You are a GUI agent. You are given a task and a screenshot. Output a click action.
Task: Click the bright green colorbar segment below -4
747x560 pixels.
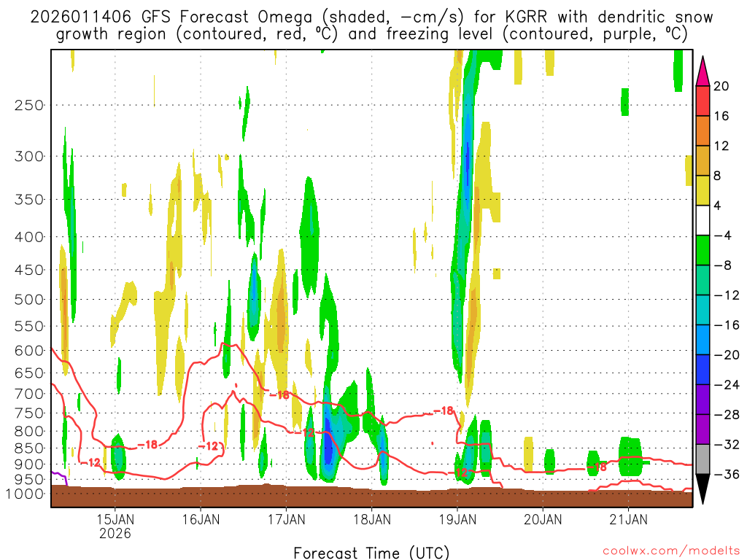tap(703, 250)
